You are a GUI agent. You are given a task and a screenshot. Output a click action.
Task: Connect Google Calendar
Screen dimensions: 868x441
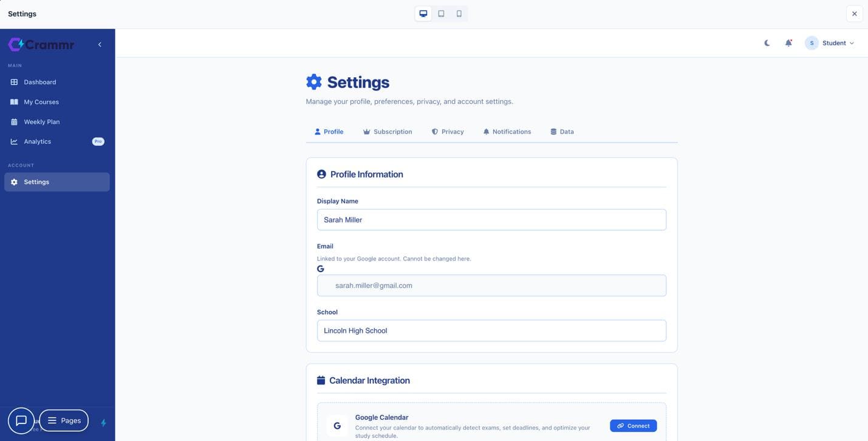pyautogui.click(x=633, y=426)
